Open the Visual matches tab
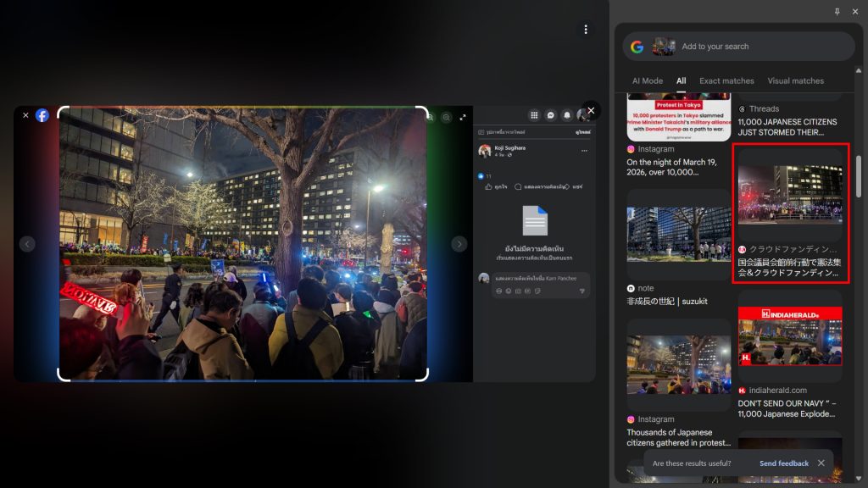This screenshot has height=488, width=868. [795, 81]
